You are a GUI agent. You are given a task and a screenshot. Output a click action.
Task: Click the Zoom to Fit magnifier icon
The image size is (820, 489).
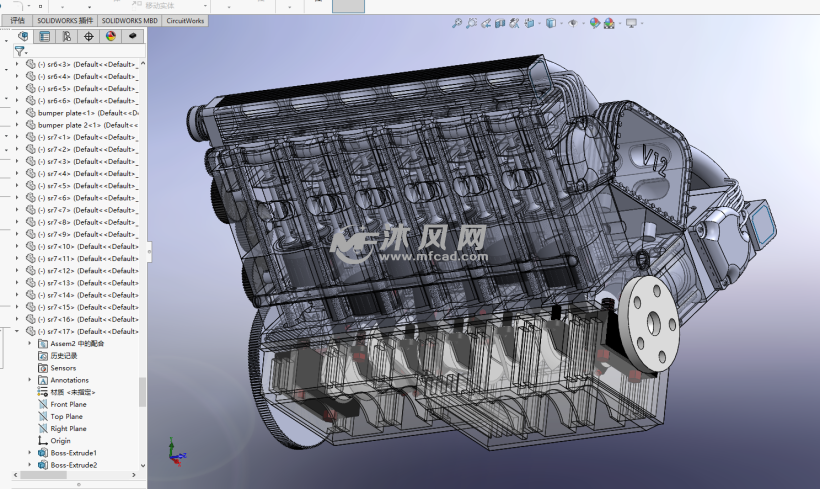pos(456,23)
